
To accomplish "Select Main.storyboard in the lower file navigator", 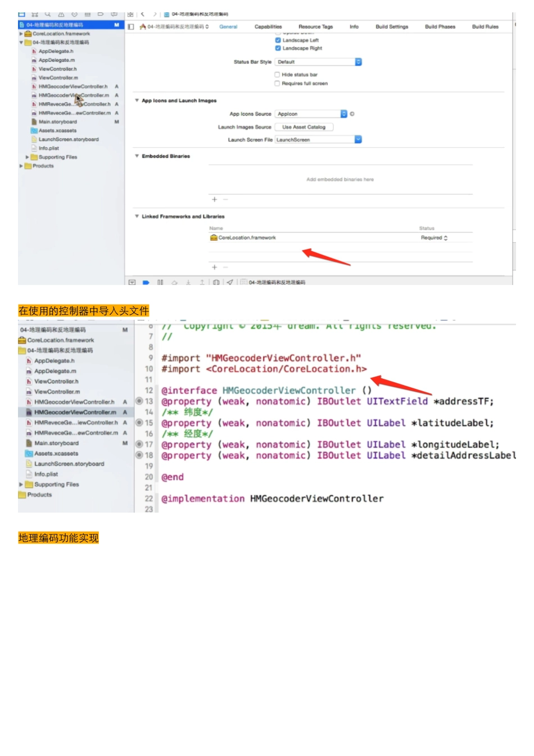I will [56, 443].
